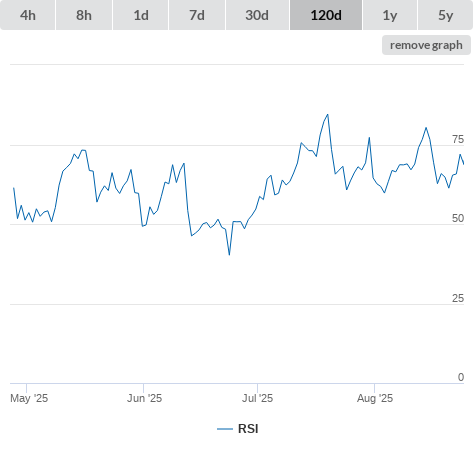Screen dimensions: 474x455
Task: Select the 4h time range tab
Action: [x=28, y=15]
